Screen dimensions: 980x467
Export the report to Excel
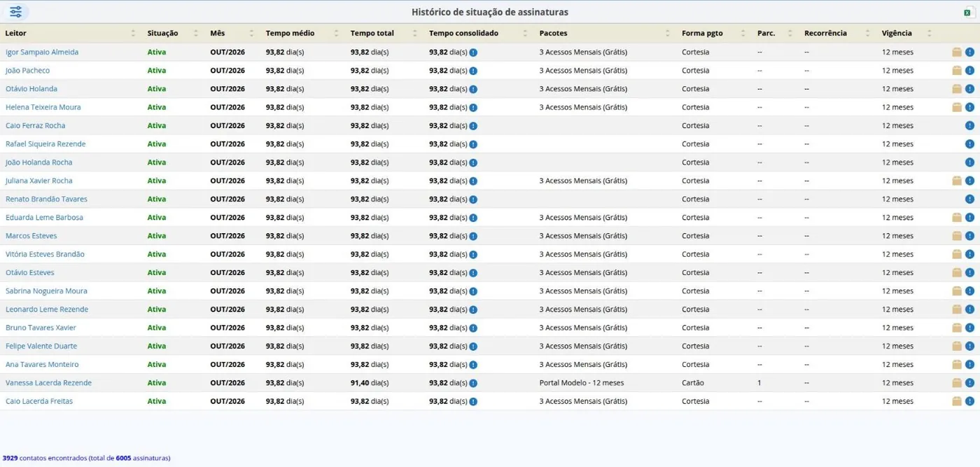969,12
